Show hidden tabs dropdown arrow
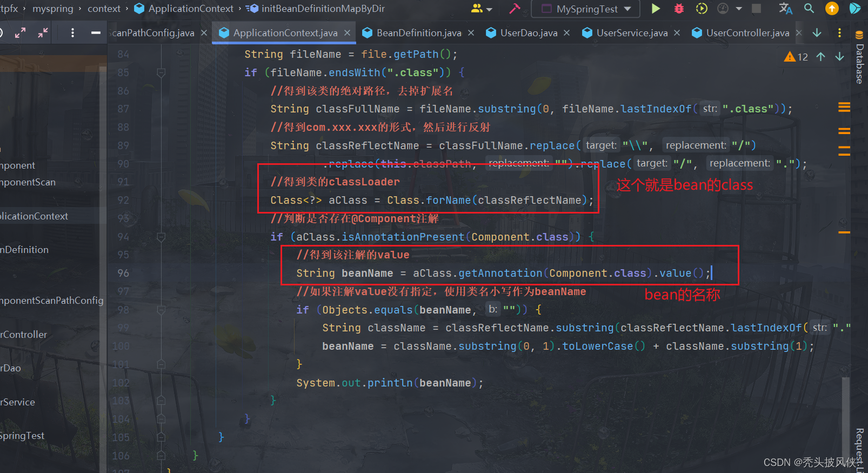Viewport: 868px width, 473px height. 817,33
